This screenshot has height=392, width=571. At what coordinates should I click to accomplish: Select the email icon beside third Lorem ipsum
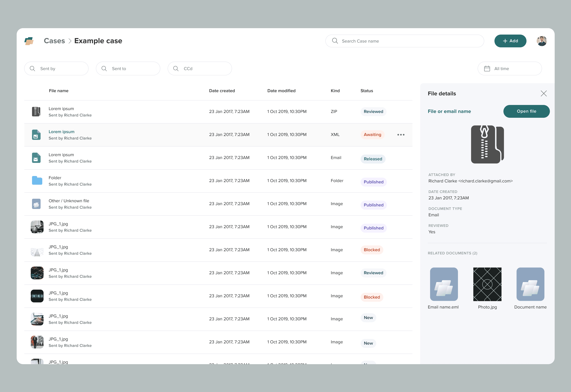click(36, 158)
